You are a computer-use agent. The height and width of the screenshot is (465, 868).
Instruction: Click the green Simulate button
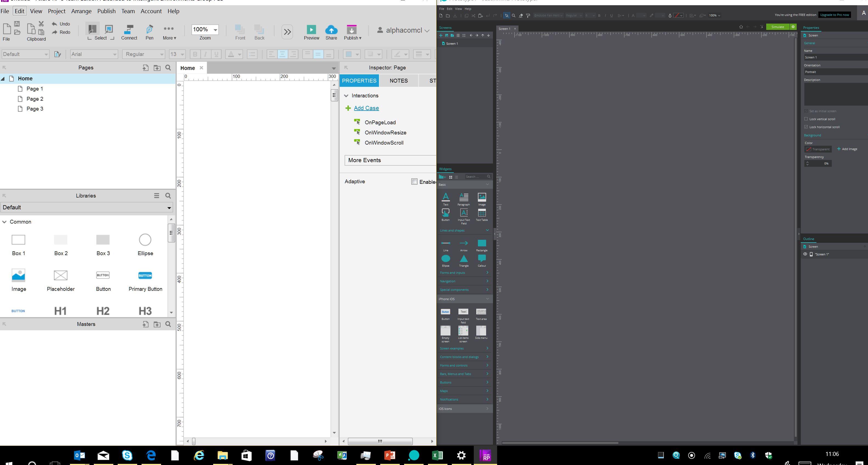[778, 27]
